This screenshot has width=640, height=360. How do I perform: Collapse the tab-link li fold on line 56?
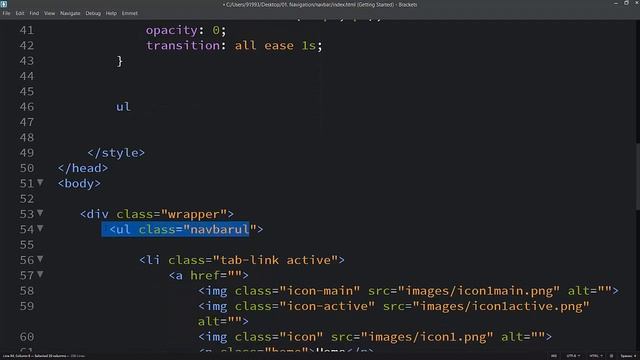click(40, 259)
